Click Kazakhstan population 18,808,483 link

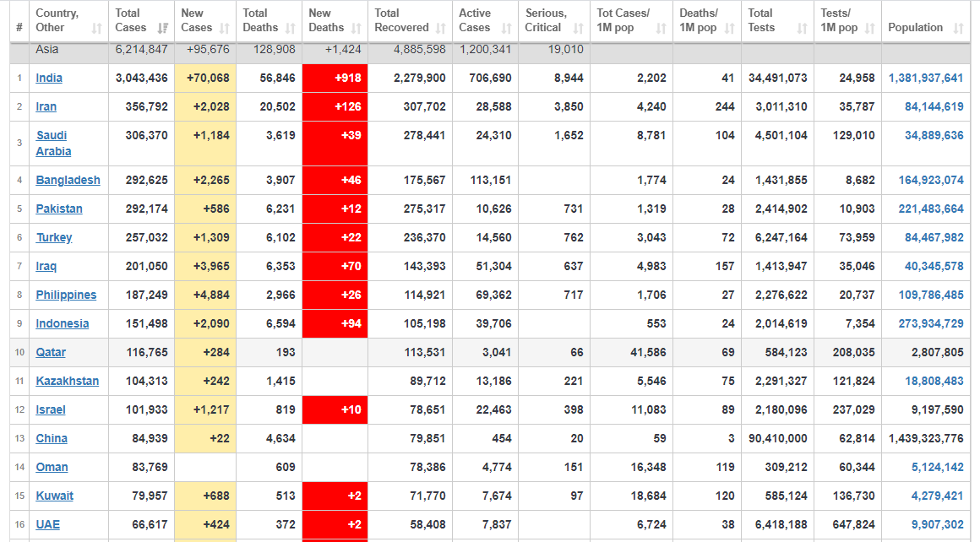coord(934,382)
